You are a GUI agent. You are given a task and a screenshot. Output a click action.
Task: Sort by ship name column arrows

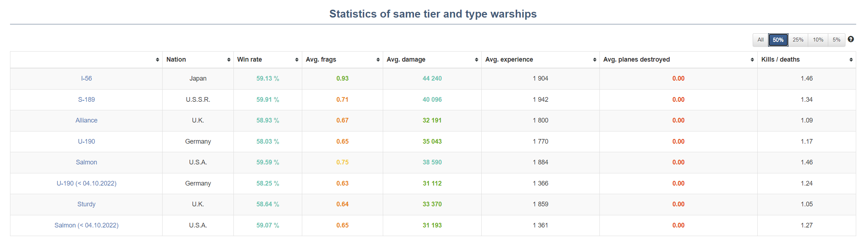158,60
